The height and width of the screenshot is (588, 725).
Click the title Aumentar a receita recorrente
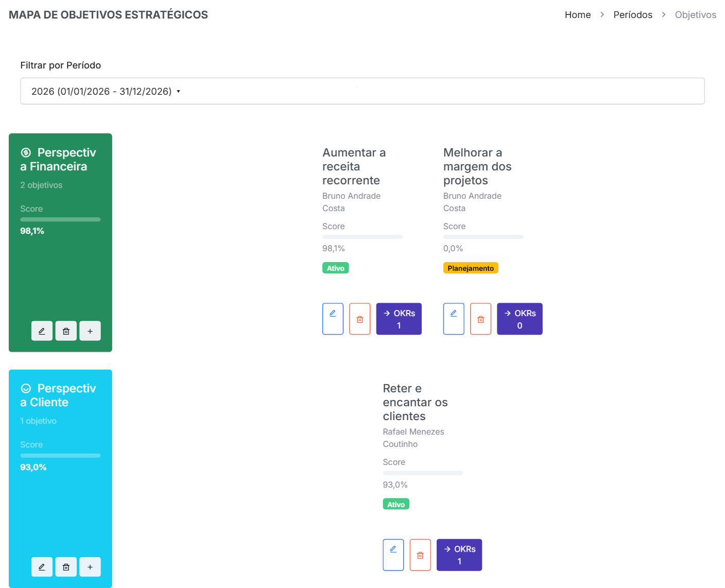coord(354,166)
